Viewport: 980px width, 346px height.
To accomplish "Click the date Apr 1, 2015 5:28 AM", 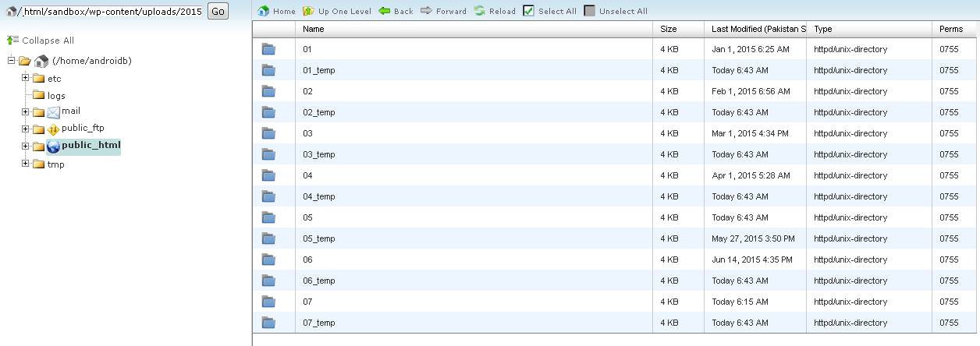I will [x=751, y=175].
